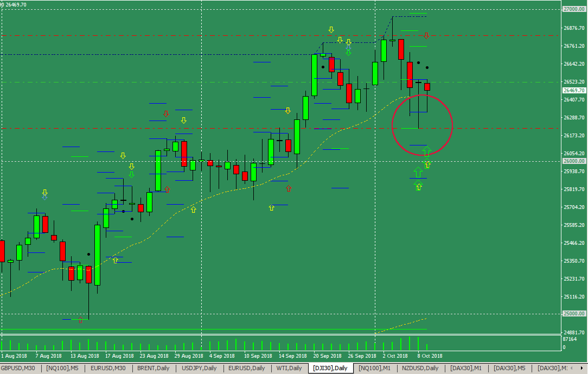The image size is (588, 374).
Task: Click the 25938.70 price scale value
Action: point(574,172)
